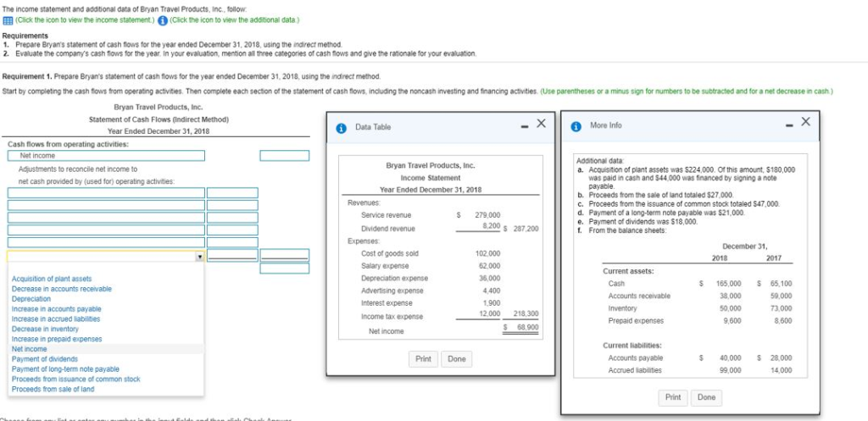
Task: Click the Net income amount input field
Action: (x=285, y=156)
